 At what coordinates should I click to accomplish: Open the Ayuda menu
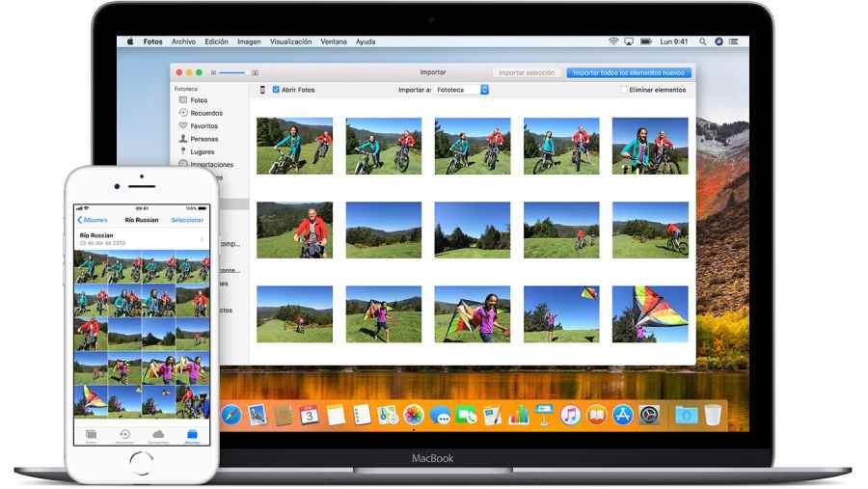(366, 41)
